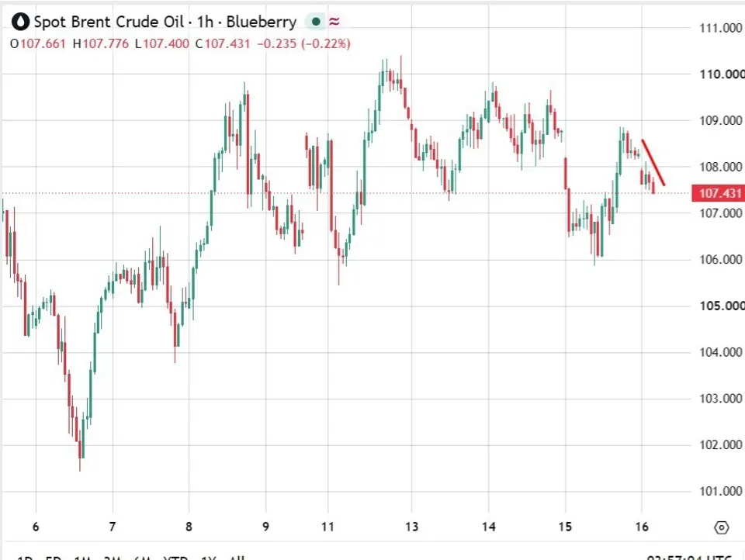This screenshot has height=560, width=745.
Task: Click date label 9 on time axis
Action: coord(265,527)
